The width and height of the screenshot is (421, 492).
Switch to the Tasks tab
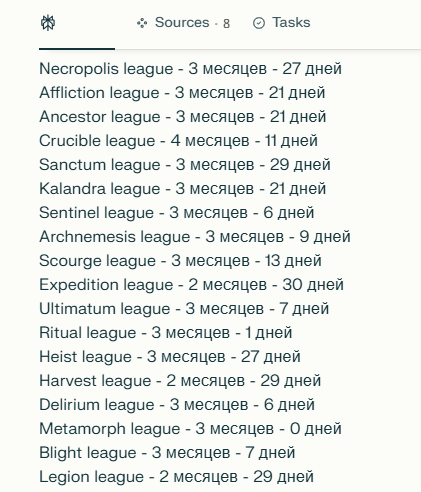(282, 23)
